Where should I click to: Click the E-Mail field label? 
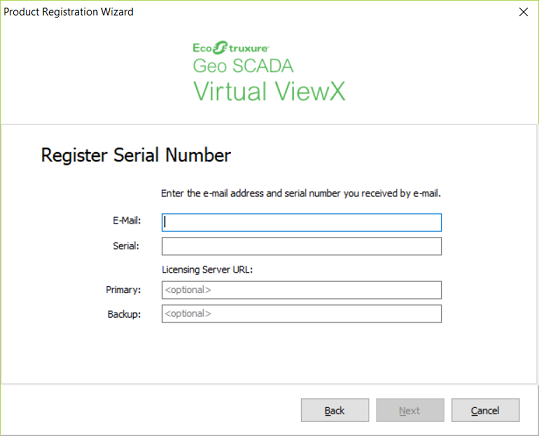click(127, 220)
